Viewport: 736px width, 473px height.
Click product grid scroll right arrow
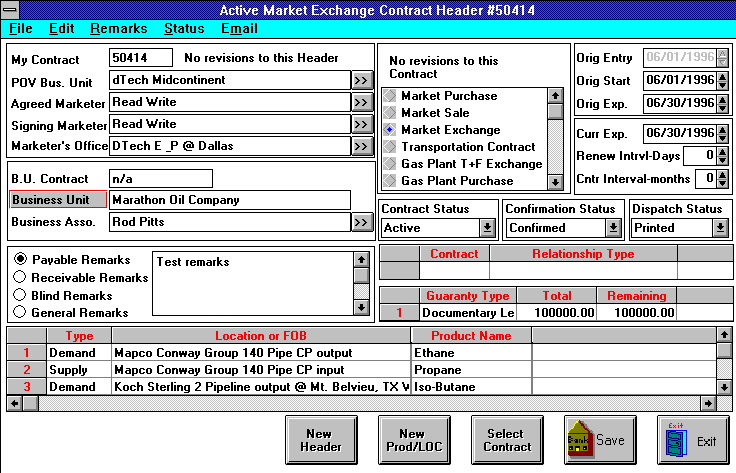(708, 403)
